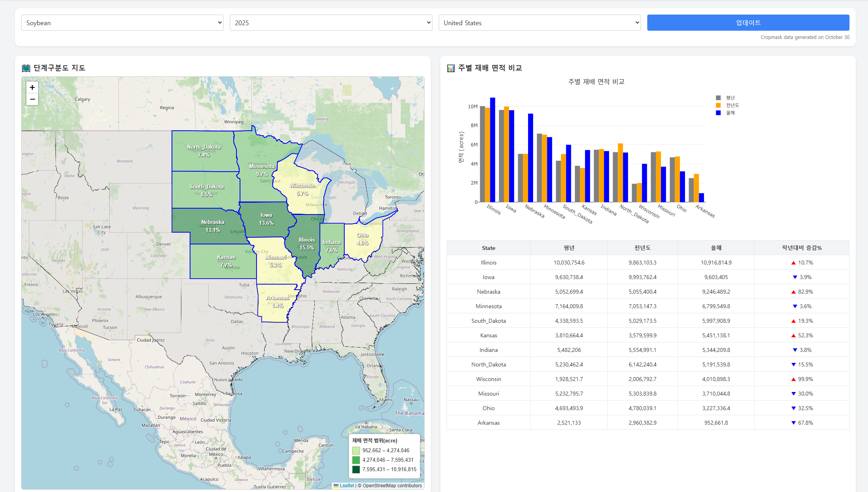Toggle 올해 series in chart legend

tap(730, 113)
